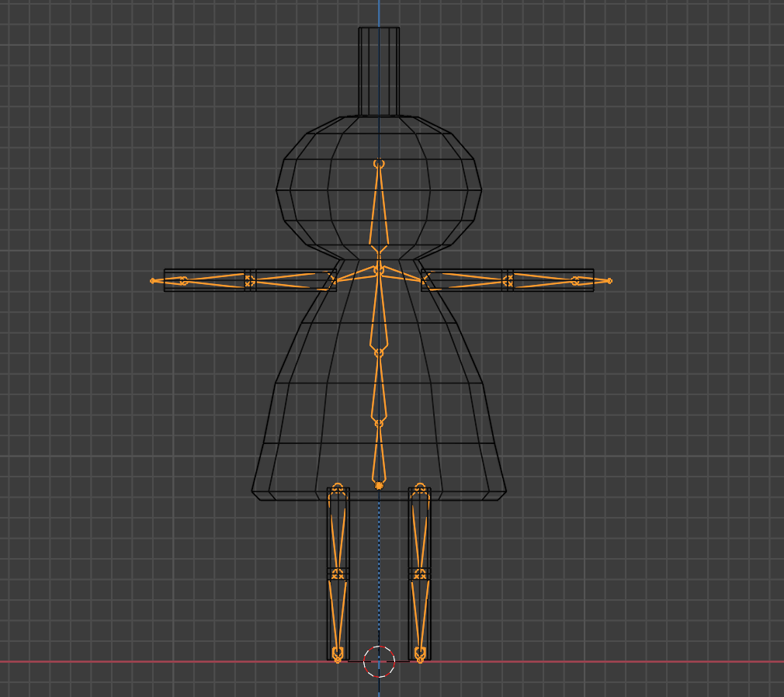This screenshot has height=697, width=784.
Task: Click the joint between middle and lower spine
Action: (x=379, y=424)
